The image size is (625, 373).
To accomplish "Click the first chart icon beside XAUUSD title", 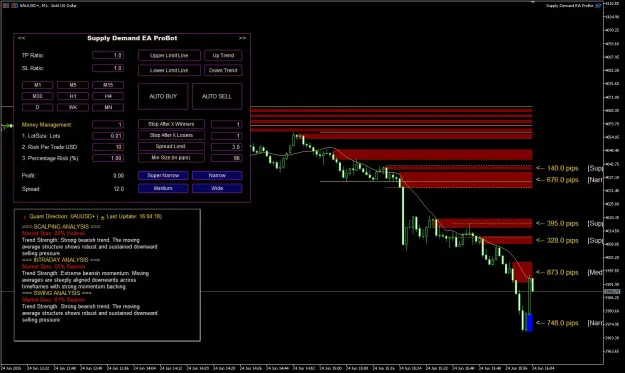I will click(x=6, y=6).
